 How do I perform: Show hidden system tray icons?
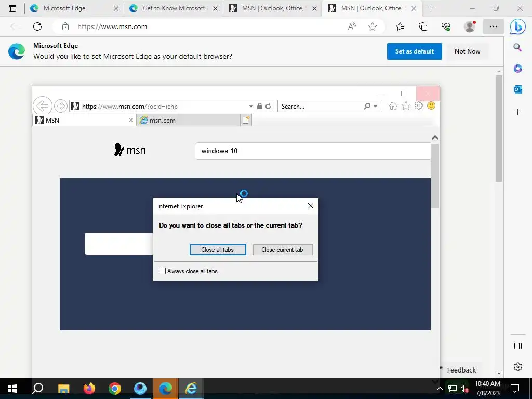click(x=440, y=389)
